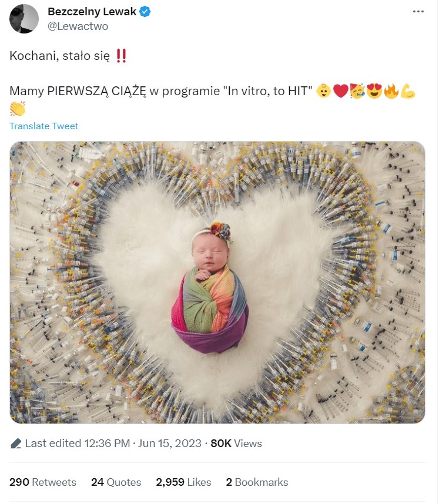Click the blue verified badge
Screen dimensions: 439x504
tap(145, 12)
